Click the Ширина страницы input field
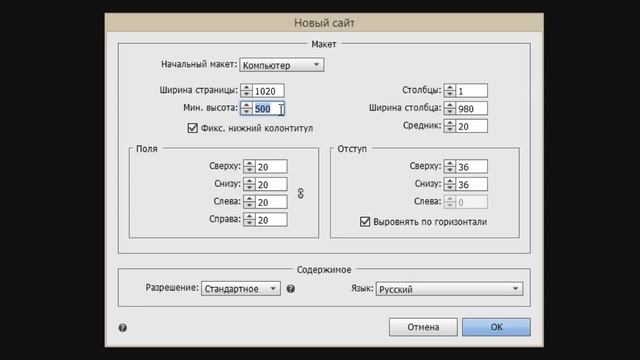The height and width of the screenshot is (360, 640). tap(269, 91)
